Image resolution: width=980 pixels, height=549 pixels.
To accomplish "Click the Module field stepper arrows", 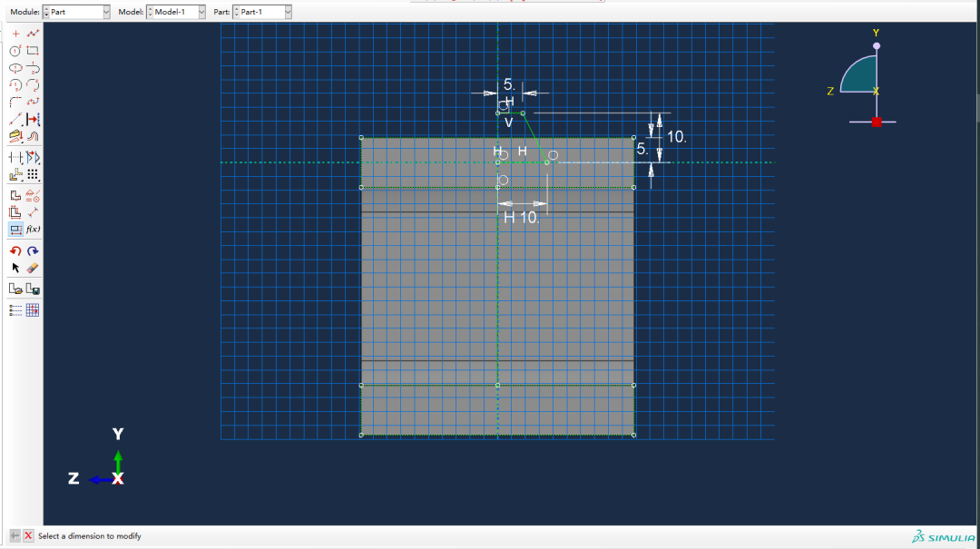I will pyautogui.click(x=46, y=12).
